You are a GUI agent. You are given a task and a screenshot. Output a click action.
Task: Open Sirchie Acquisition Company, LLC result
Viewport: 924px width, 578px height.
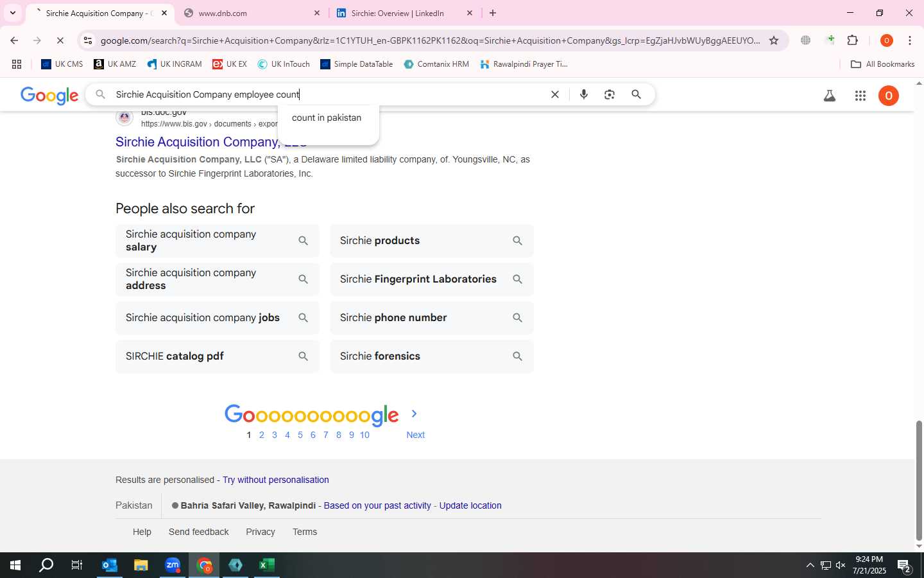point(211,142)
